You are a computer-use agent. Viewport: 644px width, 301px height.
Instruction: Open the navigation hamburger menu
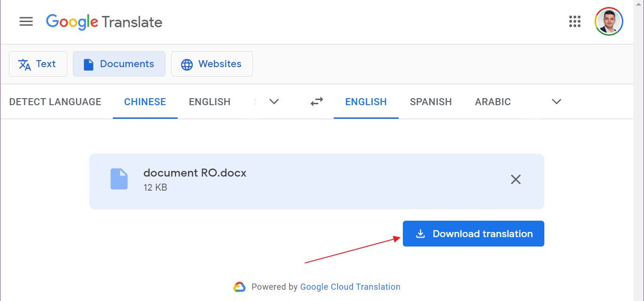point(26,21)
